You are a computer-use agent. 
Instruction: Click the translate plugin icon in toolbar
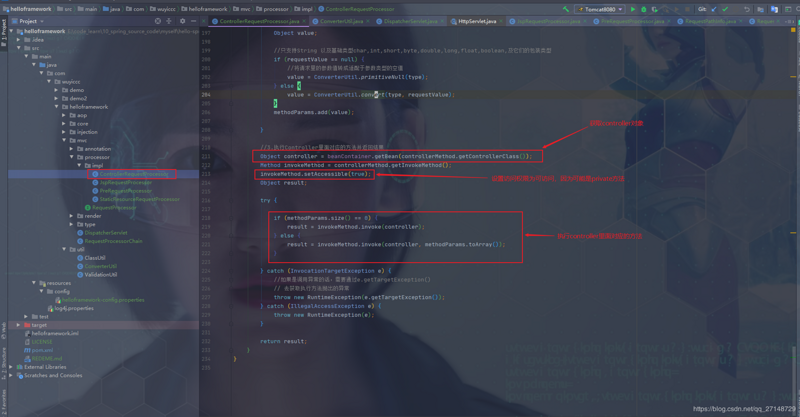(774, 9)
